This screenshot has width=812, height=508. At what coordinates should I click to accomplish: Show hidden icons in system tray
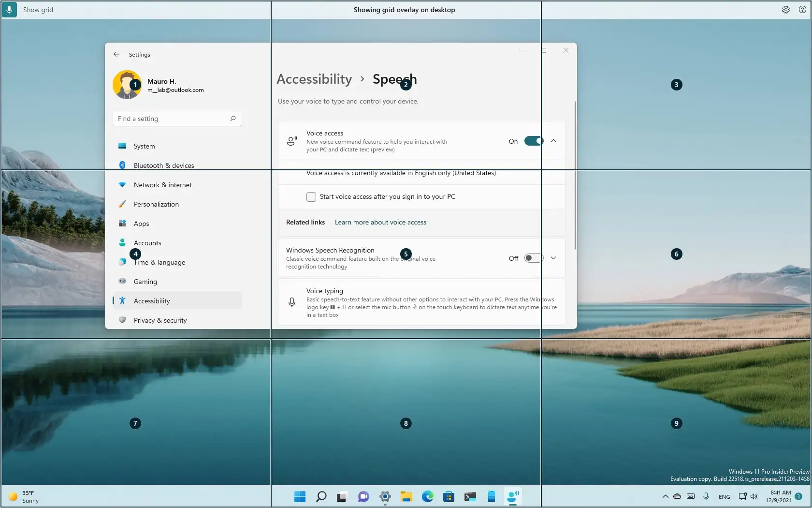(x=666, y=496)
